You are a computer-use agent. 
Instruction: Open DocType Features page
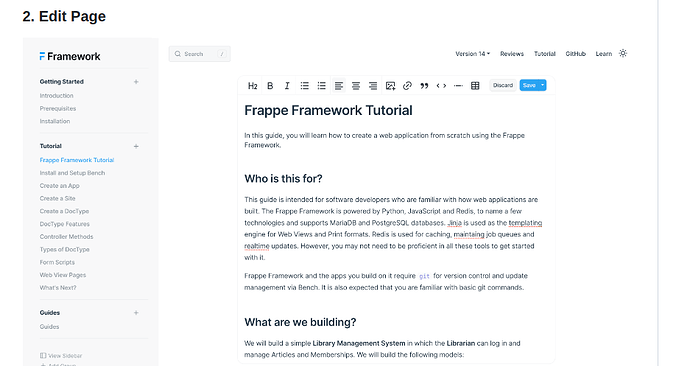tap(64, 224)
